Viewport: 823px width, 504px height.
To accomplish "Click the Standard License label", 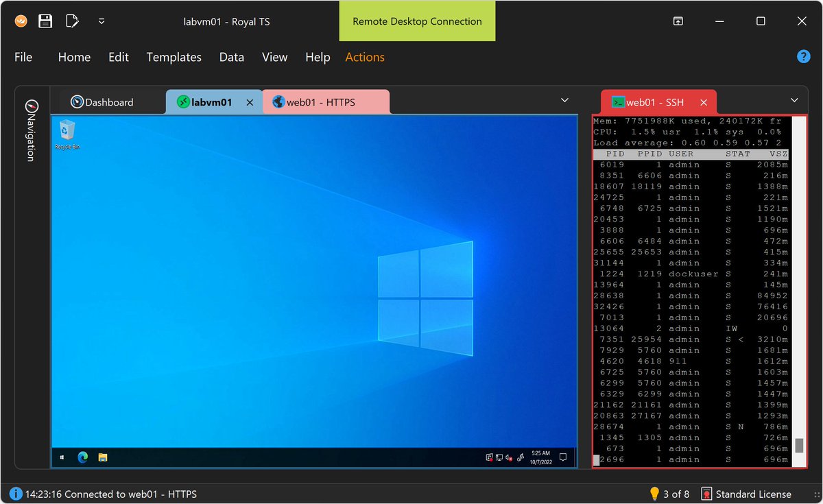I will (x=753, y=494).
